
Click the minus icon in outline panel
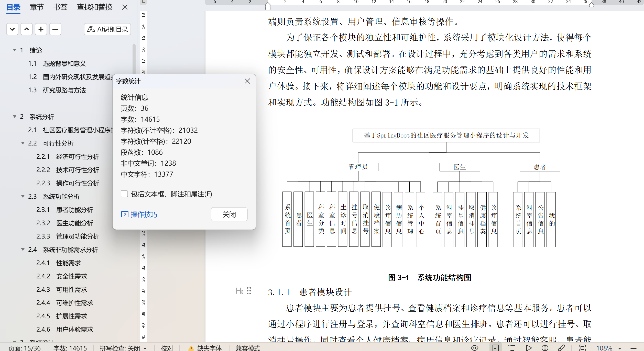tap(55, 29)
